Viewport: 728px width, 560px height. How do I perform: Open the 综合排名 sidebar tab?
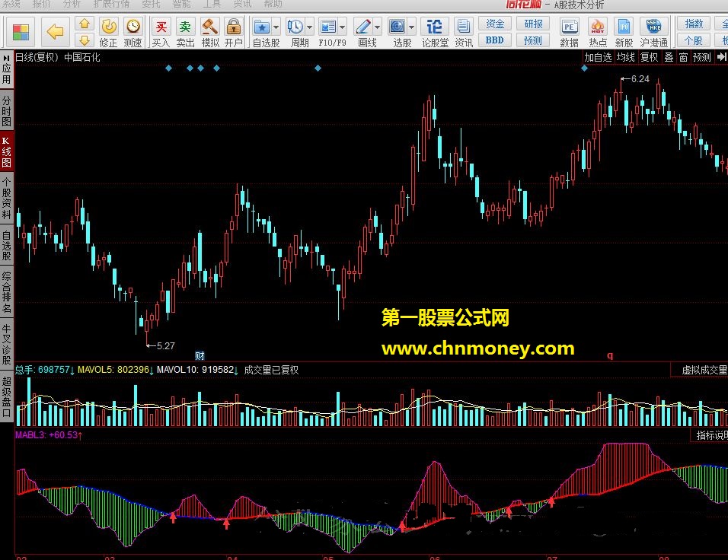[7, 291]
